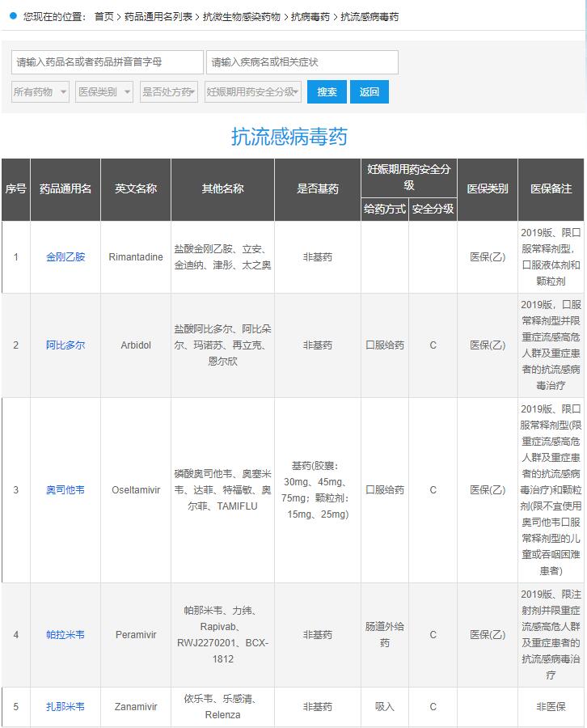Open the 帕拉米韦 drug link
This screenshot has height=728, width=587.
coord(65,635)
